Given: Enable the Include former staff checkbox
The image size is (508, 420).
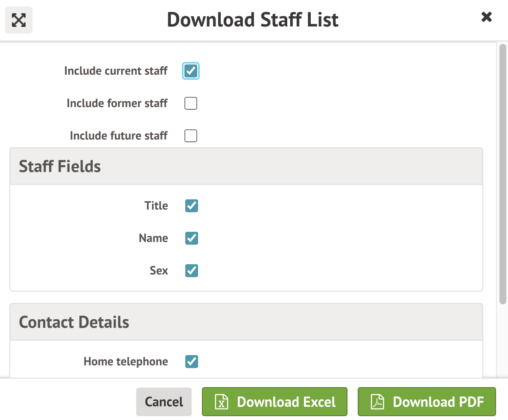Looking at the screenshot, I should point(191,103).
